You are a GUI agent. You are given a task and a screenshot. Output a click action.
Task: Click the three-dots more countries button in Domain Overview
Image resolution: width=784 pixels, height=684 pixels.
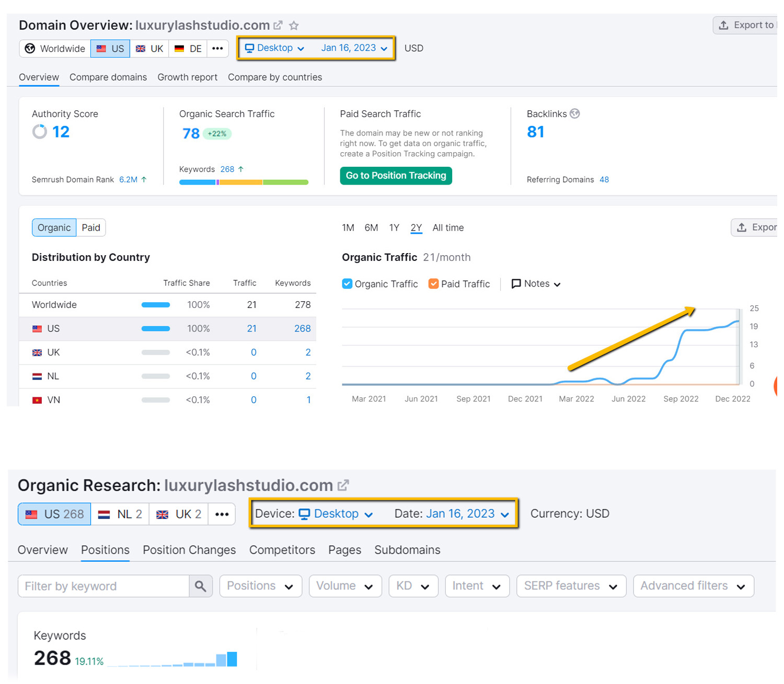pyautogui.click(x=217, y=49)
